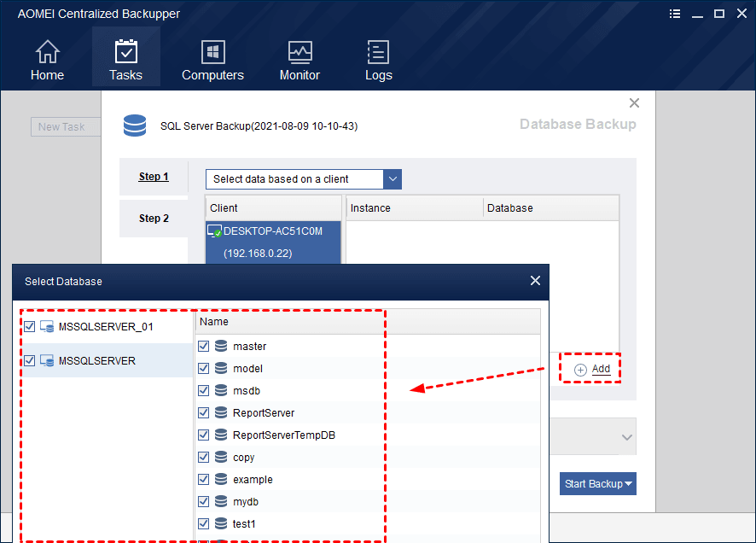Click the MSSQLSERVER_01 instance icon

pyautogui.click(x=47, y=326)
